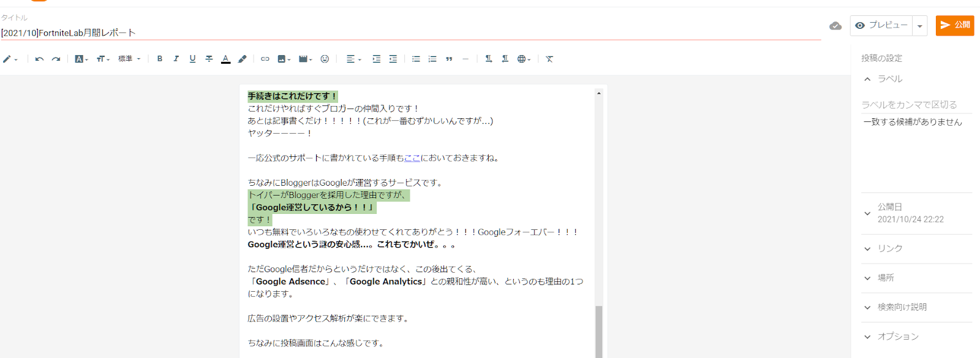Click the editor vertical scrollbar thumb

point(598,332)
